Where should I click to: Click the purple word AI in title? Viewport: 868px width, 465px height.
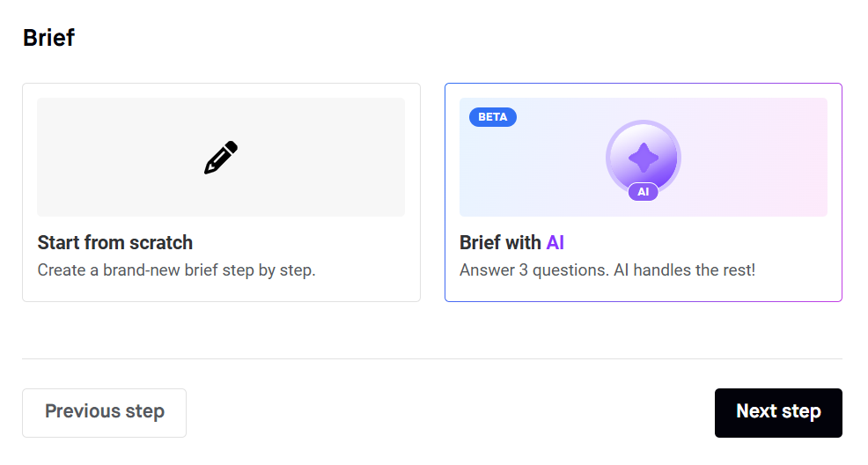(x=555, y=242)
